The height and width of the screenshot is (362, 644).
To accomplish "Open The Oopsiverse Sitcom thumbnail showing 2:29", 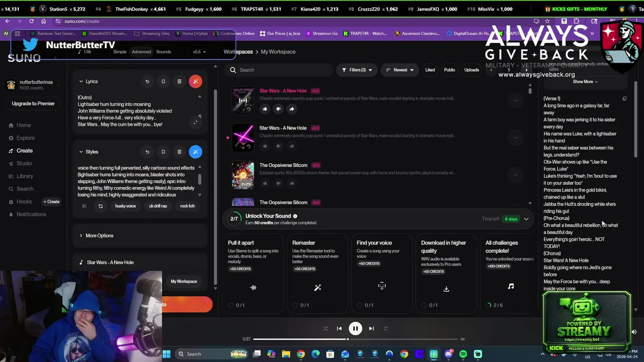I will (x=243, y=174).
